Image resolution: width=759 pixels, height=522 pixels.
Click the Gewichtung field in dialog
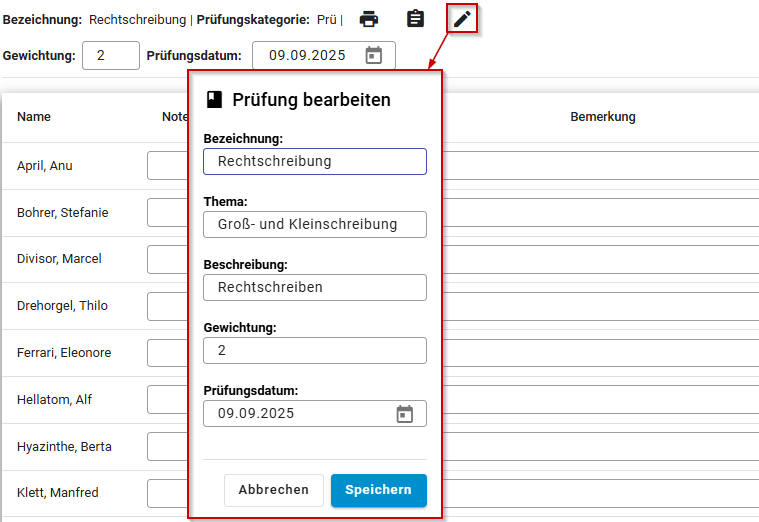315,350
